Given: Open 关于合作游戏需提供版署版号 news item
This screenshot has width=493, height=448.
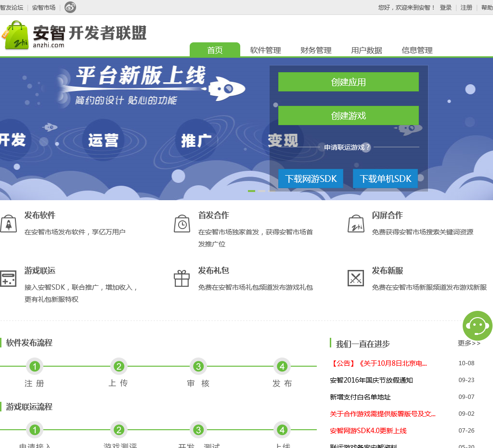Looking at the screenshot, I should 383,414.
